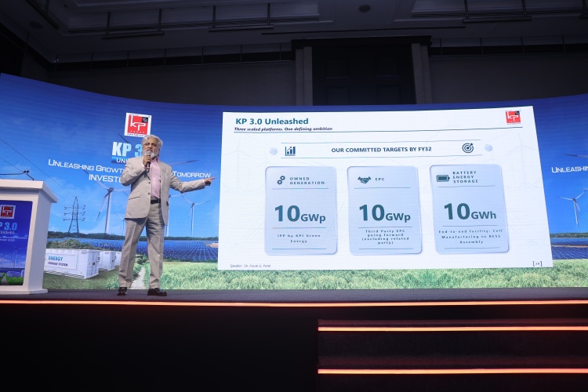Click the IPP by KPI Green Energy text
The height and width of the screenshot is (392, 588).
point(299,238)
